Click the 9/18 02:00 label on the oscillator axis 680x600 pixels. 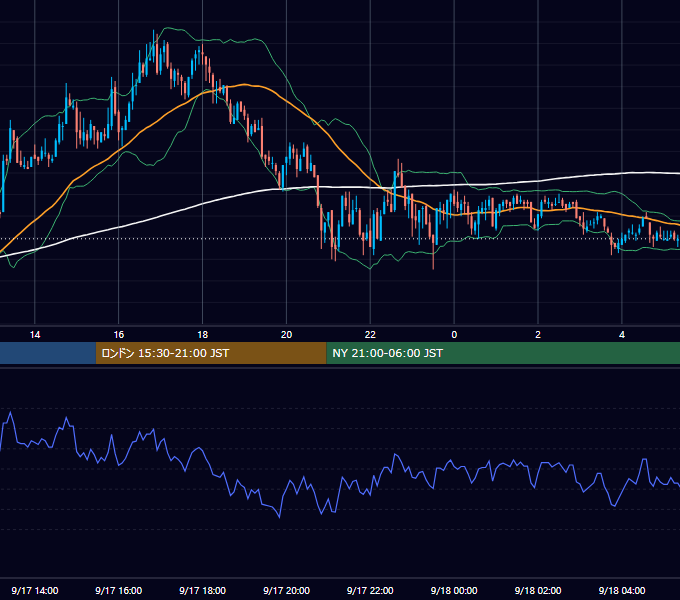(538, 590)
